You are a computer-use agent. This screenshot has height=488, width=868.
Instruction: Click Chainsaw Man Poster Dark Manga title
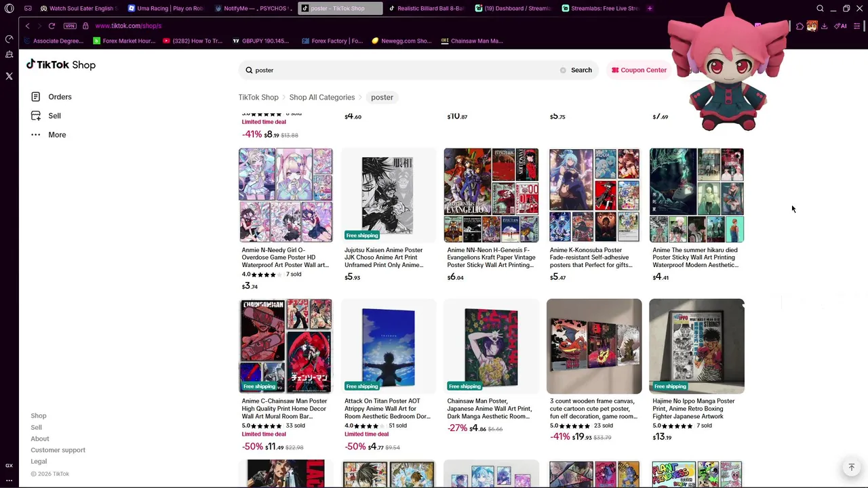coord(490,409)
